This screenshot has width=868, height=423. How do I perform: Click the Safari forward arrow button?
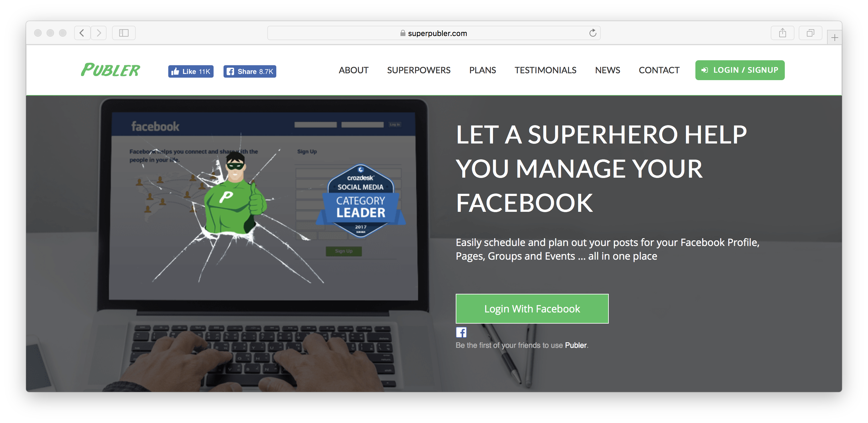coord(98,33)
